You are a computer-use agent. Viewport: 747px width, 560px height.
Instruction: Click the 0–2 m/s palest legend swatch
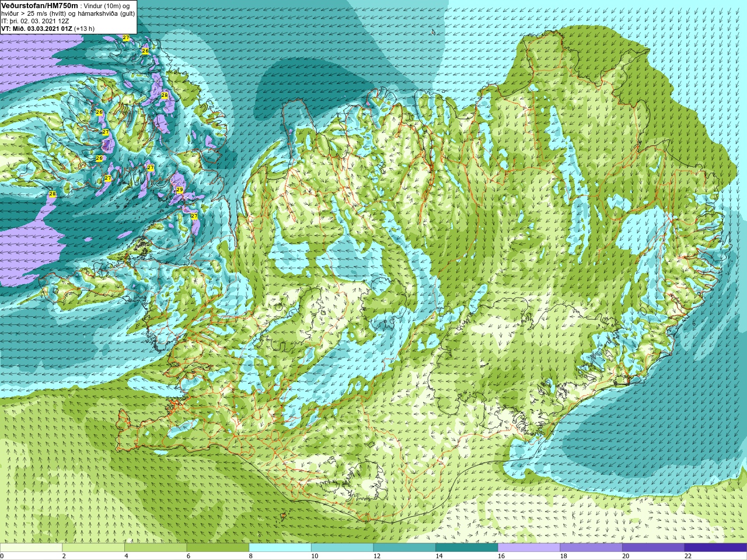pyautogui.click(x=31, y=548)
